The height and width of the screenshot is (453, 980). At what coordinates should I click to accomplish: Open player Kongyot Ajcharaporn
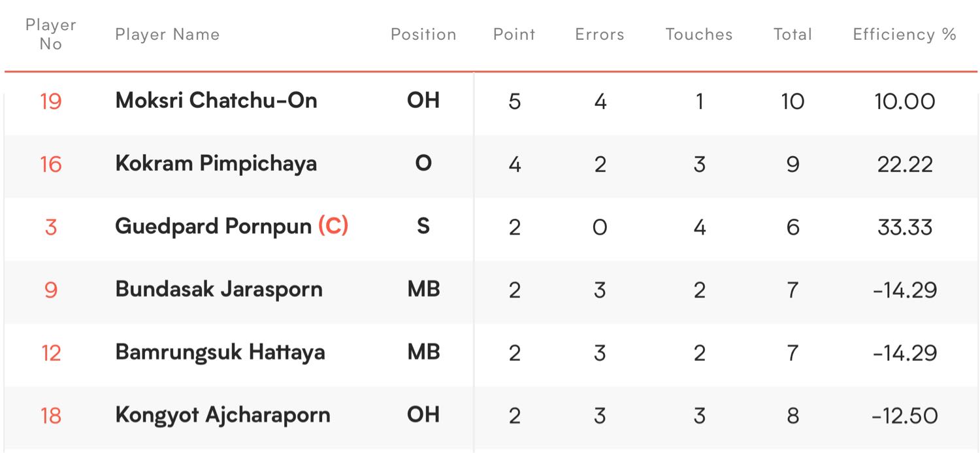click(223, 415)
